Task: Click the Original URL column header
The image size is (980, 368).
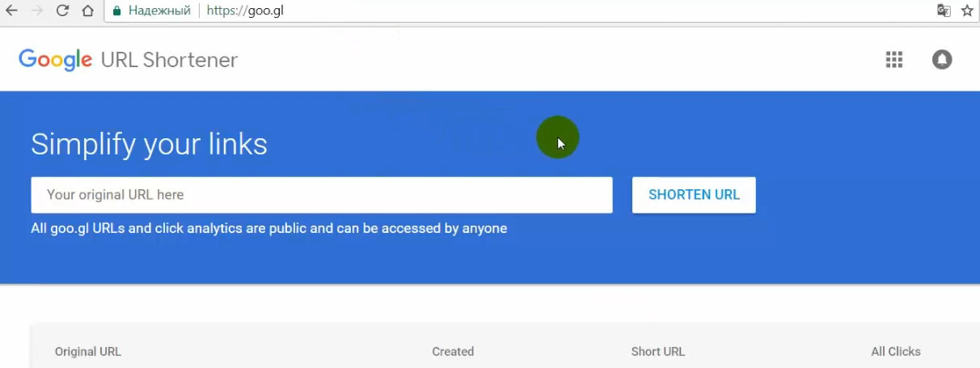Action: pos(88,352)
